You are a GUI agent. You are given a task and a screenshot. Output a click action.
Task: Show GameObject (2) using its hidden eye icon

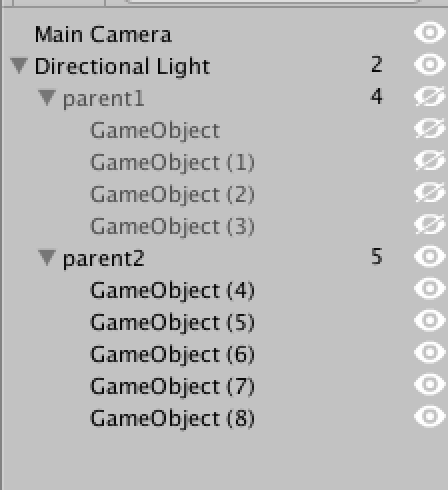(430, 192)
